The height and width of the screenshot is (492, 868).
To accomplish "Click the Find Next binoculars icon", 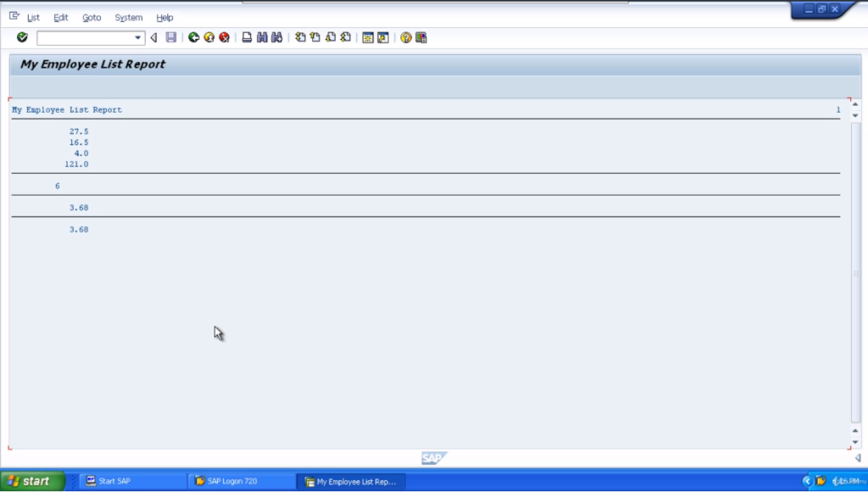I will pyautogui.click(x=277, y=37).
